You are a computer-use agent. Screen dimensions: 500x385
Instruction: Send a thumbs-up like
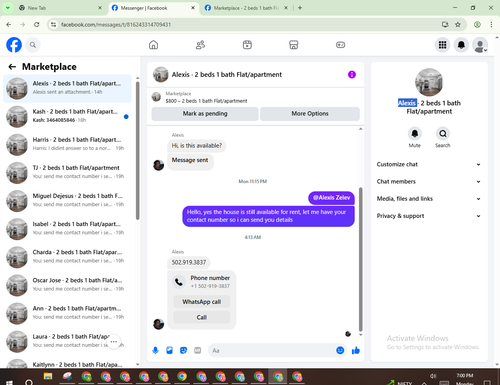(356, 350)
